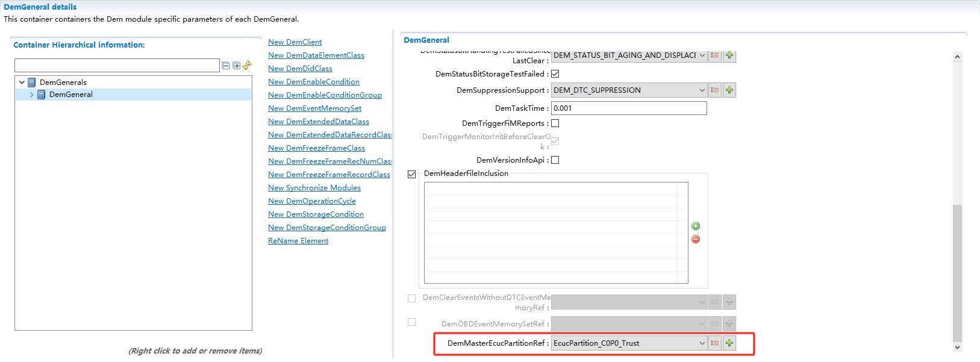
Task: Click the down arrow of the vertical scrollbar
Action: (958, 348)
